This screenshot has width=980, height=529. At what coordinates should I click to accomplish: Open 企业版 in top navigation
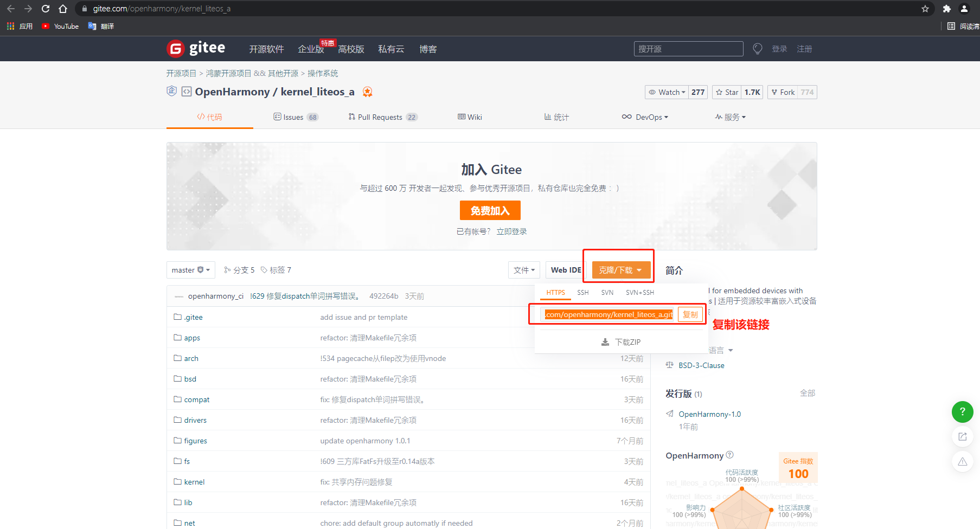pyautogui.click(x=311, y=49)
